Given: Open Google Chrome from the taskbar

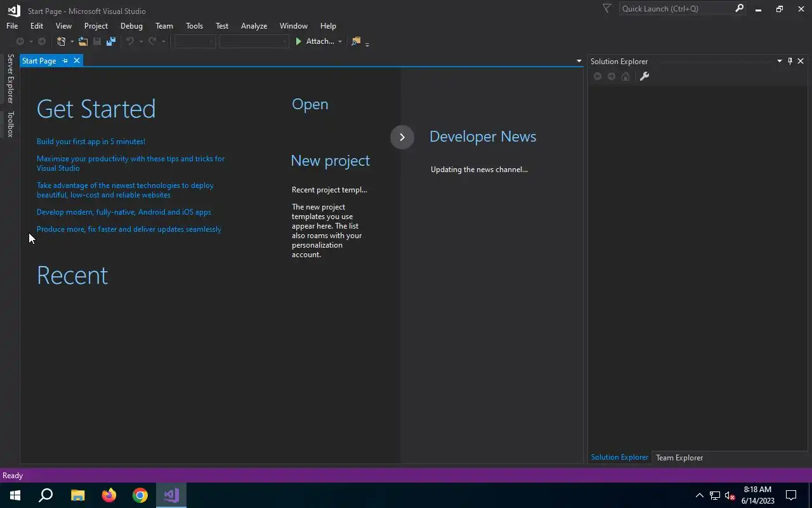Looking at the screenshot, I should click(140, 495).
